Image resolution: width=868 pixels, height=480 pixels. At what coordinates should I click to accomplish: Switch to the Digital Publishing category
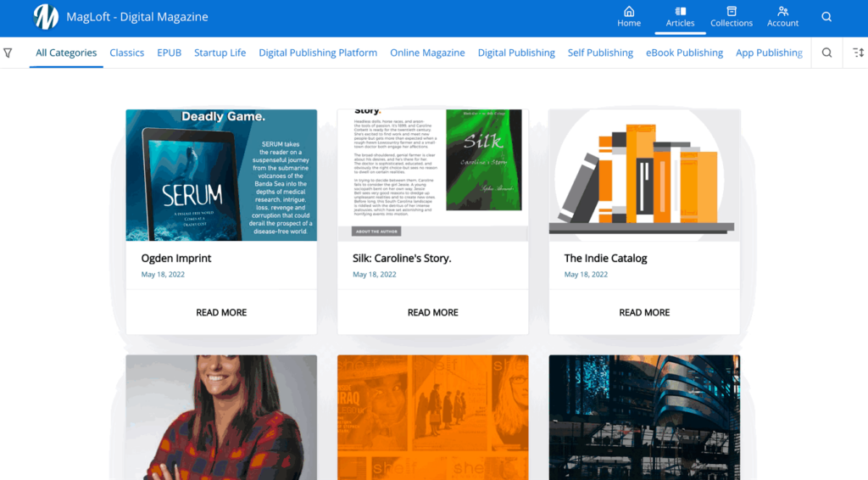pos(516,53)
